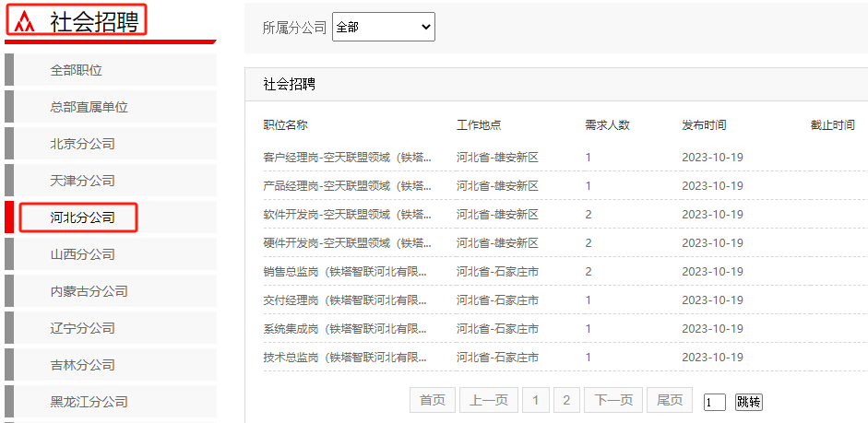
Task: Open the 技术总监岗 job posting
Action: pos(345,358)
